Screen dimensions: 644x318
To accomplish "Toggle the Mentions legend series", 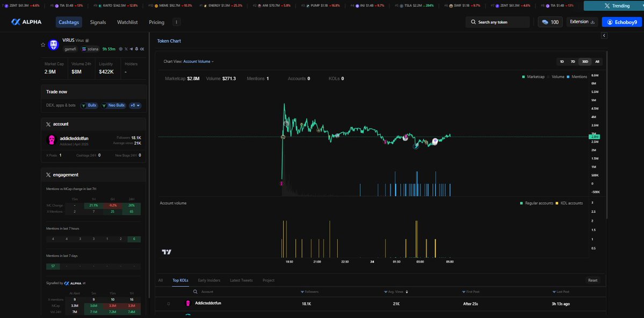I will pos(577,77).
